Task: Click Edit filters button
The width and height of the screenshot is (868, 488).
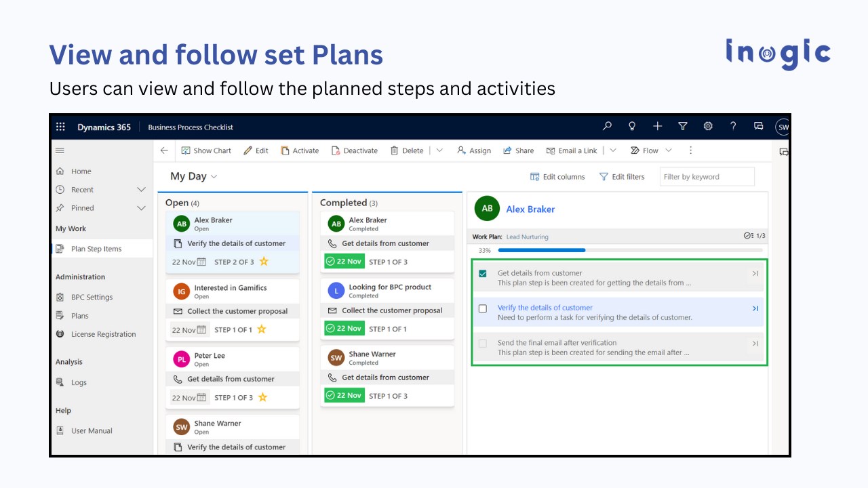Action: pyautogui.click(x=622, y=177)
